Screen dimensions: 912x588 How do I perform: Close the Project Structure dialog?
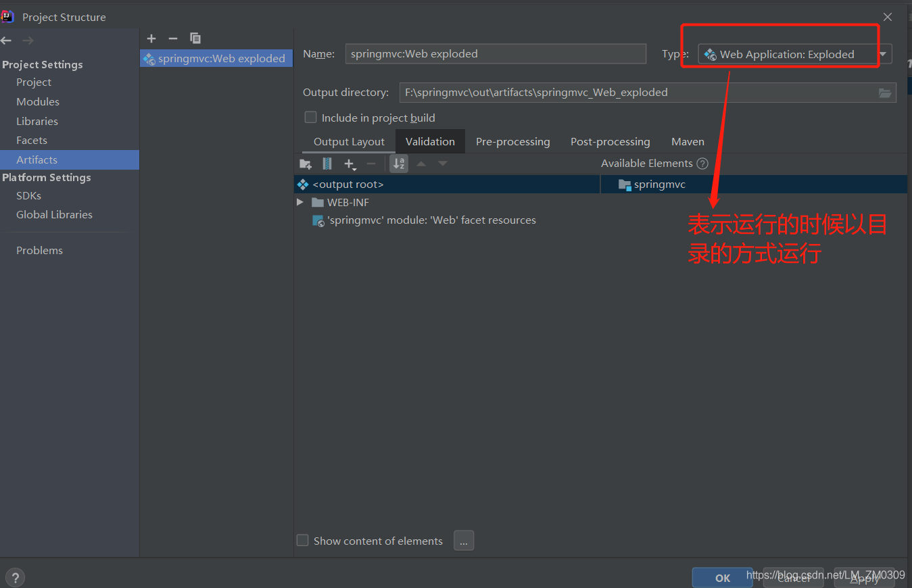[x=887, y=17]
